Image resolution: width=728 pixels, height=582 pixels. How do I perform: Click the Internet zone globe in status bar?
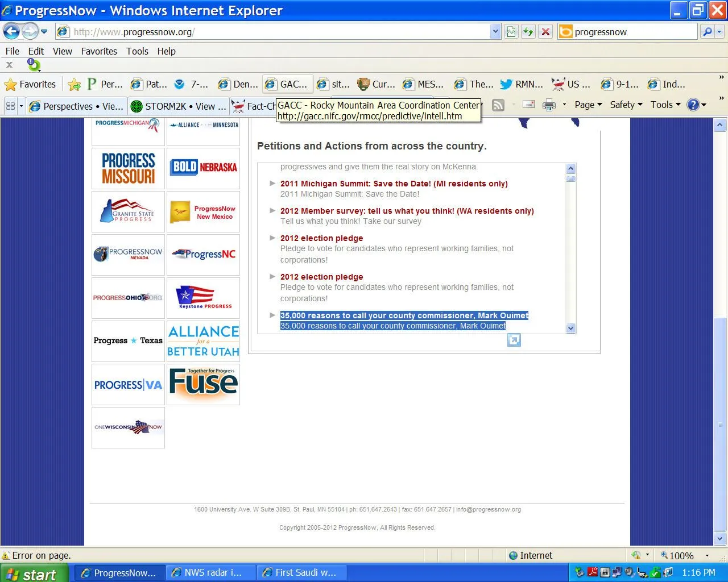tap(513, 556)
